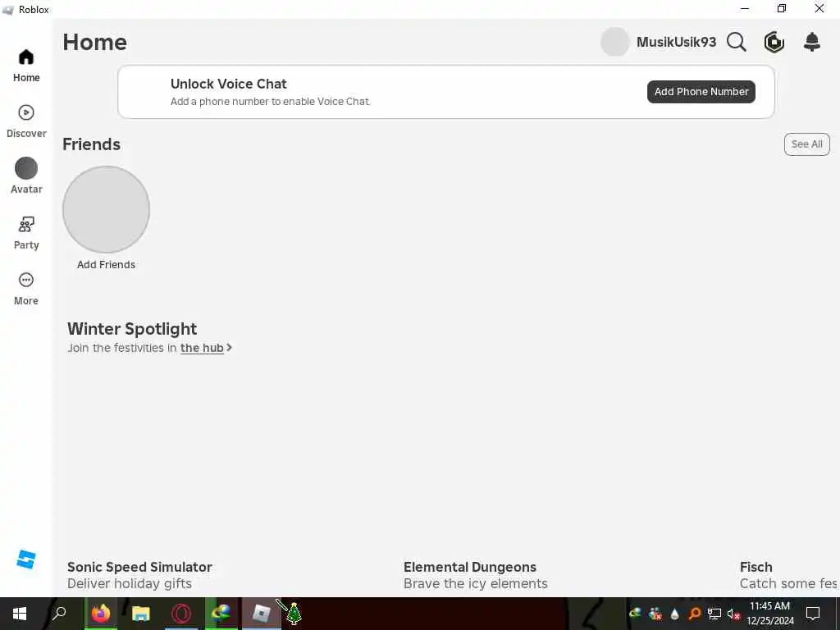The height and width of the screenshot is (630, 840).
Task: Click the Winter Spotlight heading
Action: (x=132, y=328)
